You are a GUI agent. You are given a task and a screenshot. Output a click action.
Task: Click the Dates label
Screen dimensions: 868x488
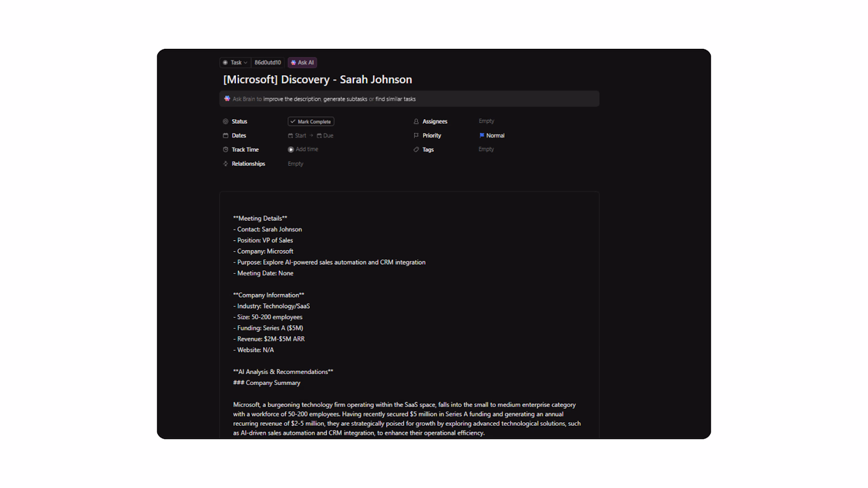point(239,136)
